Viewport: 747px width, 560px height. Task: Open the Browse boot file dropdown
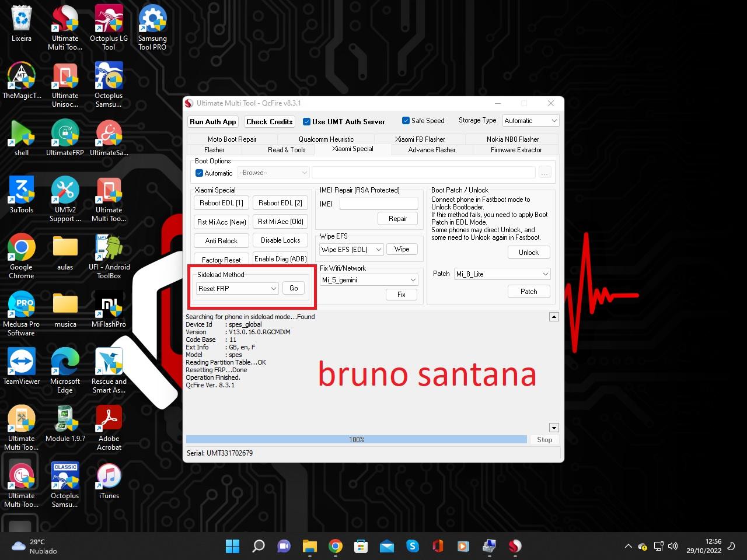click(x=273, y=173)
